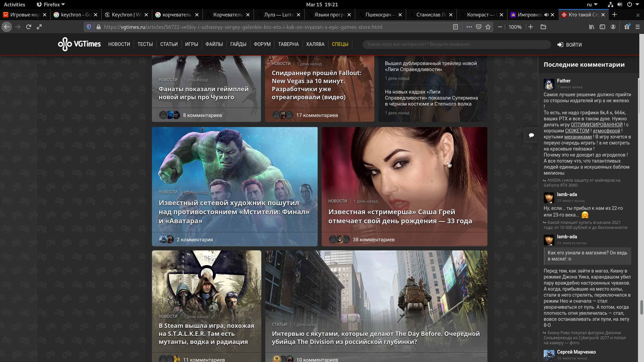Open Саша Грей birthday article headline
This screenshot has height=362, width=644.
click(400, 216)
